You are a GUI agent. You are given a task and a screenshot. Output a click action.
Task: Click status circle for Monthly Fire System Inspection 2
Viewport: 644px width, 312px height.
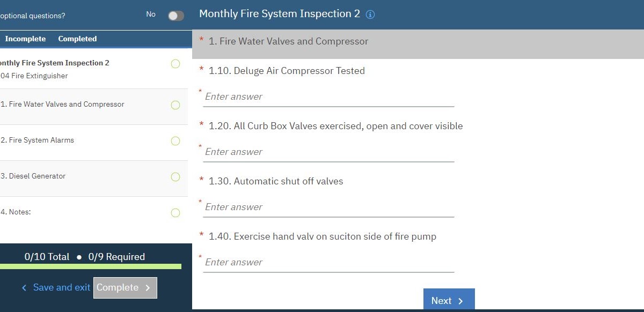[x=175, y=64]
